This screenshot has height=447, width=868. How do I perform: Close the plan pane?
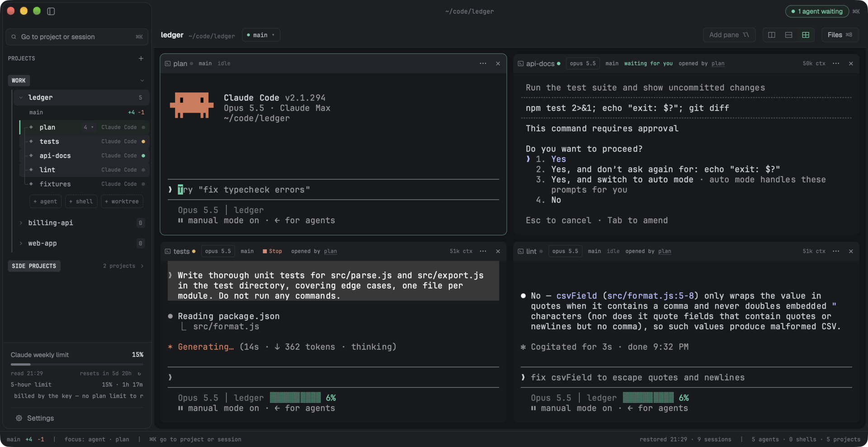(x=498, y=63)
